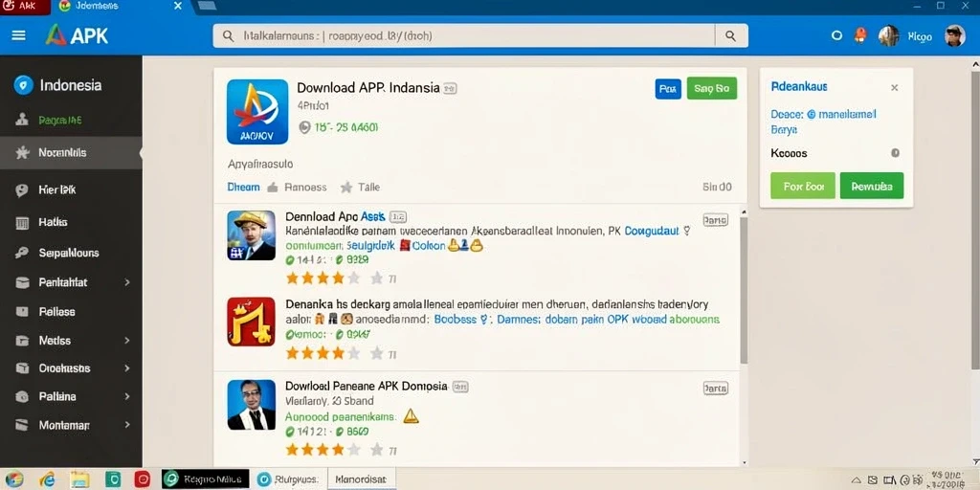Open the Internet Explorer taskbar icon
This screenshot has width=980, height=490.
[47, 479]
